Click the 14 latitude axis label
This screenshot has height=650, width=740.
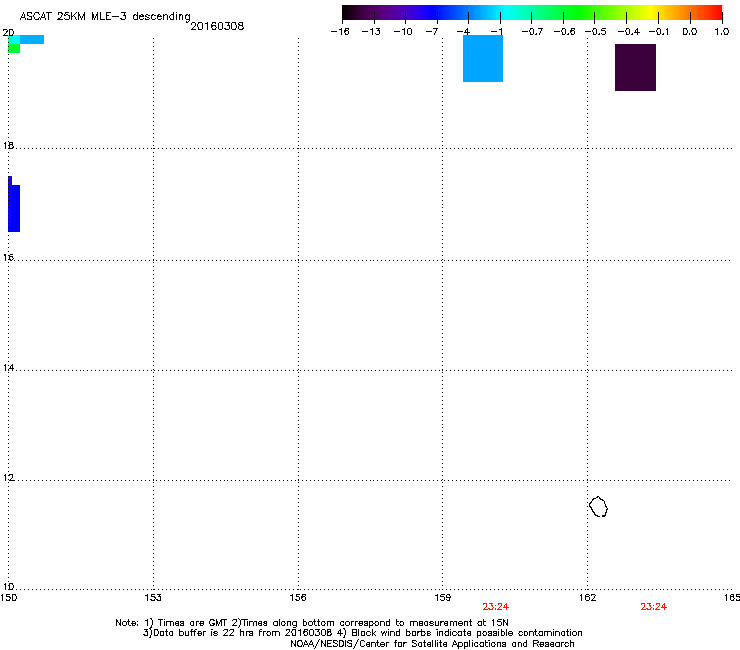pos(8,367)
